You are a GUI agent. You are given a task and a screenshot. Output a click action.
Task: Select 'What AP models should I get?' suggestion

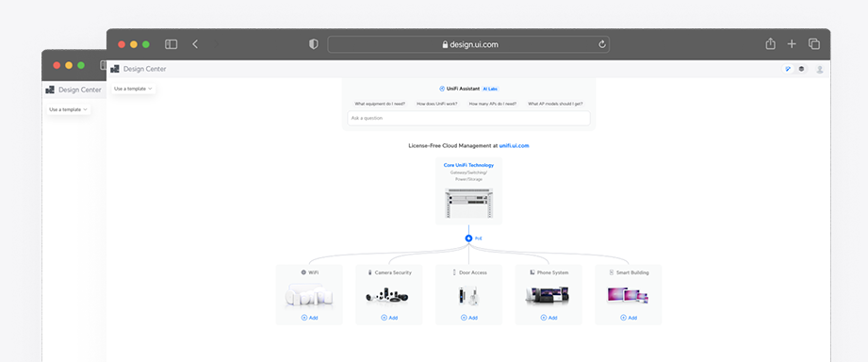(x=555, y=104)
